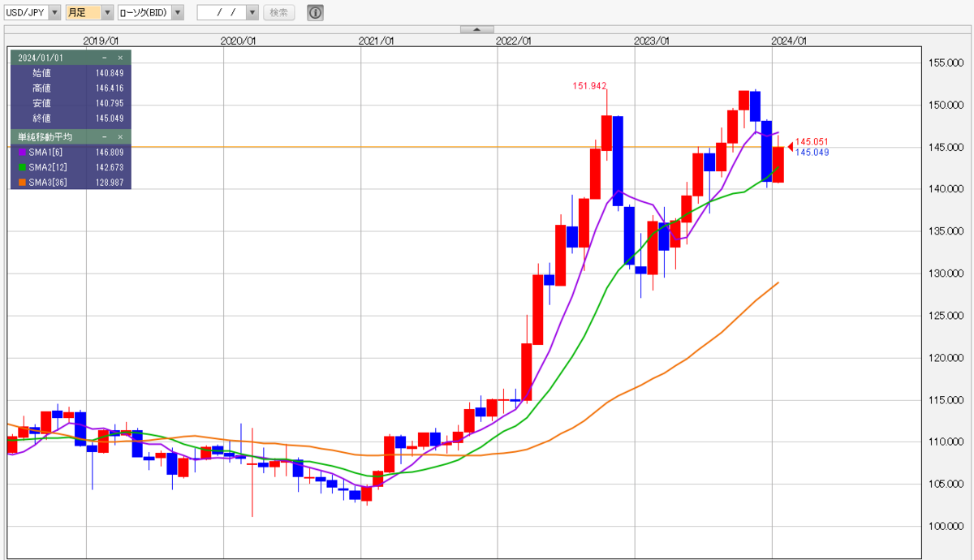The height and width of the screenshot is (560, 974).
Task: Click the purple SMA1[6] color swatch
Action: coord(22,152)
